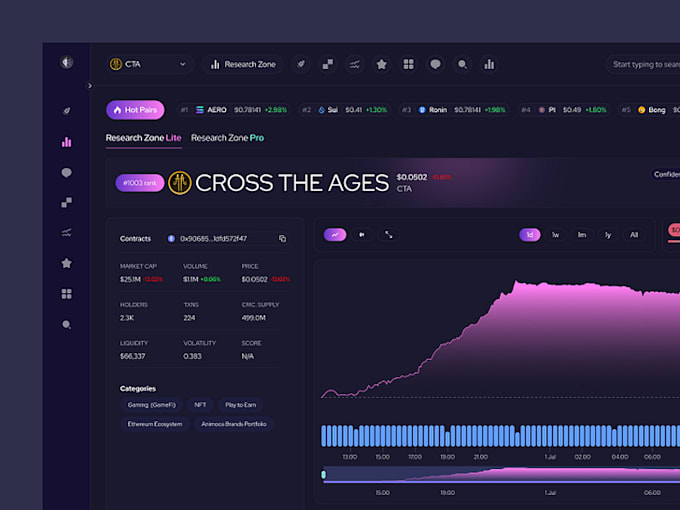Click the pink price area chart
Screen dimensions: 680x510
tap(500, 339)
